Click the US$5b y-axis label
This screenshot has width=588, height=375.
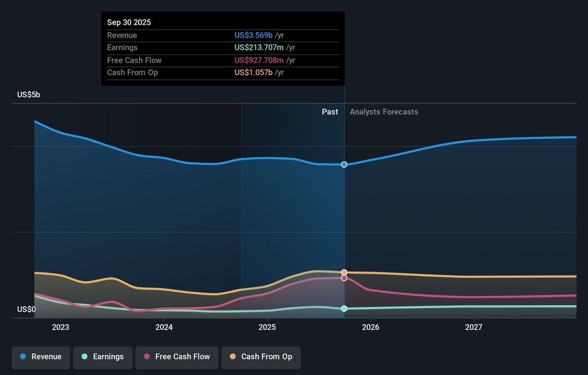tap(29, 95)
